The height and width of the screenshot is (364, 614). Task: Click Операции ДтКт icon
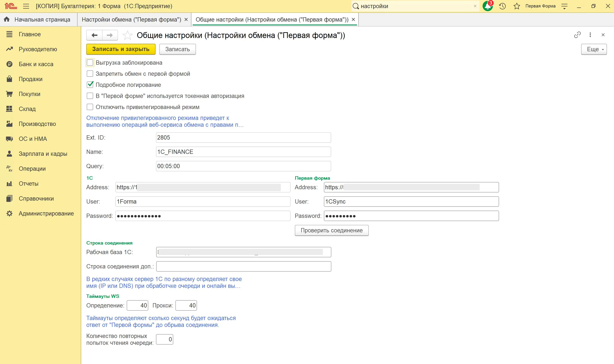9,169
